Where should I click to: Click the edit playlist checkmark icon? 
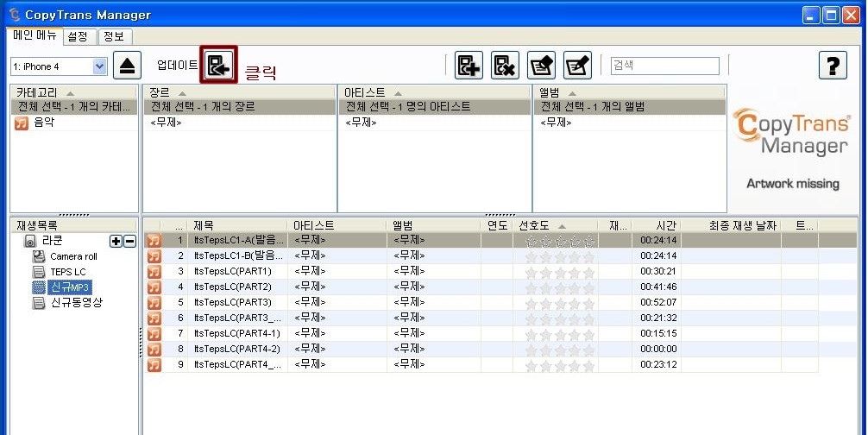pos(578,66)
